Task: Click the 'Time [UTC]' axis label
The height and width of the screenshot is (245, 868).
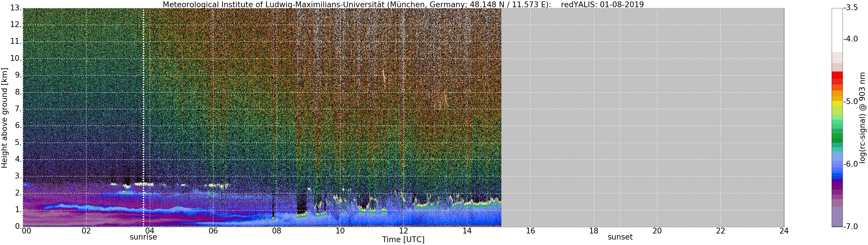Action: coord(403,239)
